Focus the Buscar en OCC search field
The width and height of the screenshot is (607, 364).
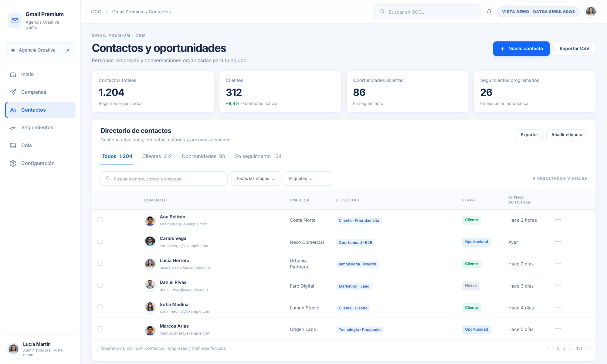pos(427,12)
